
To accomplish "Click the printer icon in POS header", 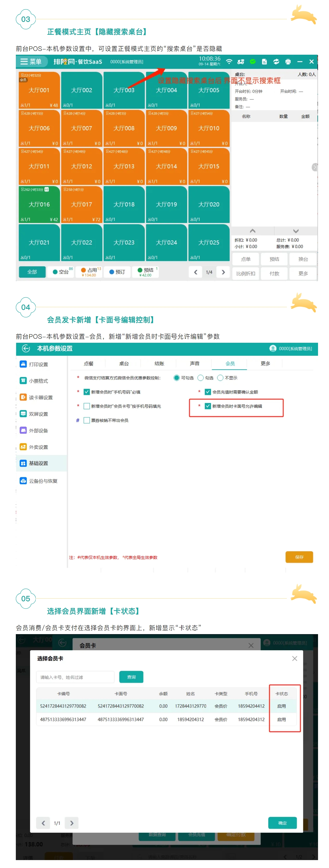I will (288, 62).
